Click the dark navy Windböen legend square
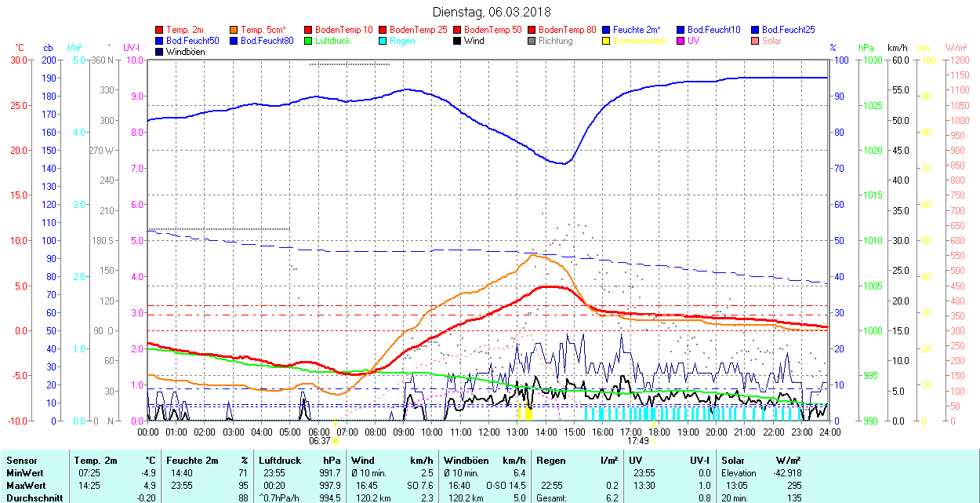 click(x=160, y=52)
